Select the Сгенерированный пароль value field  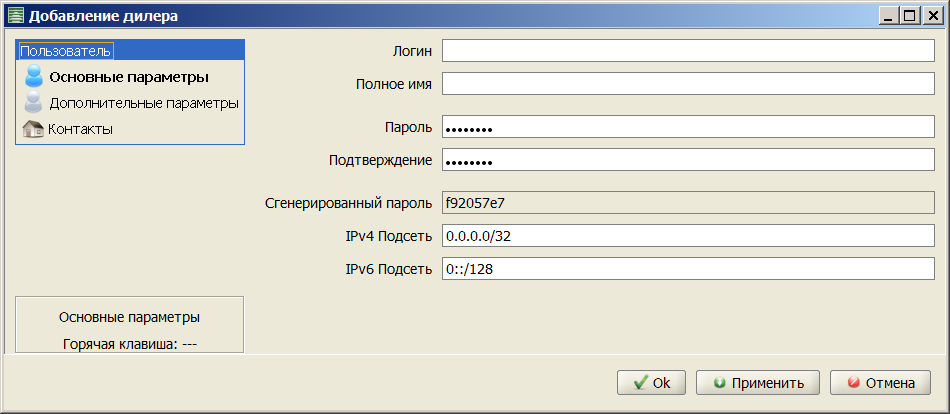688,203
